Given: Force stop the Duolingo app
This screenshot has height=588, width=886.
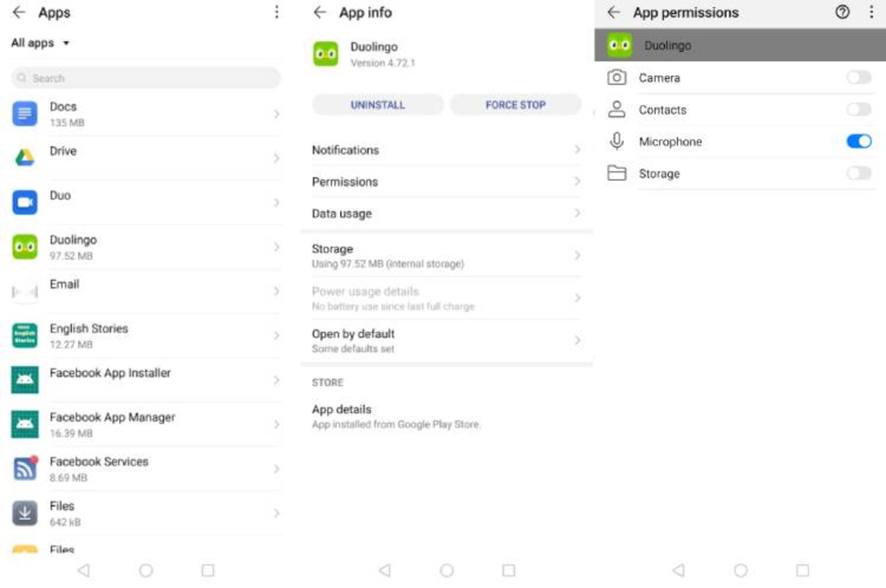Looking at the screenshot, I should [515, 105].
